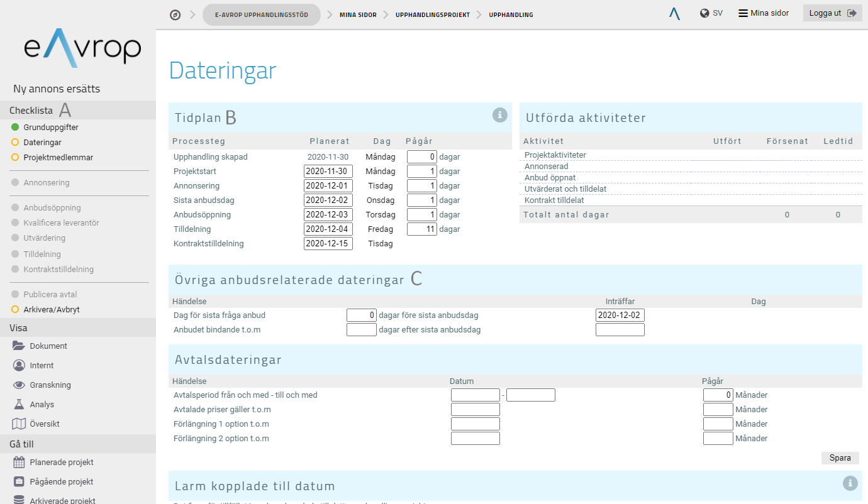
Task: Click the Totalt antal dagar label
Action: click(x=566, y=215)
